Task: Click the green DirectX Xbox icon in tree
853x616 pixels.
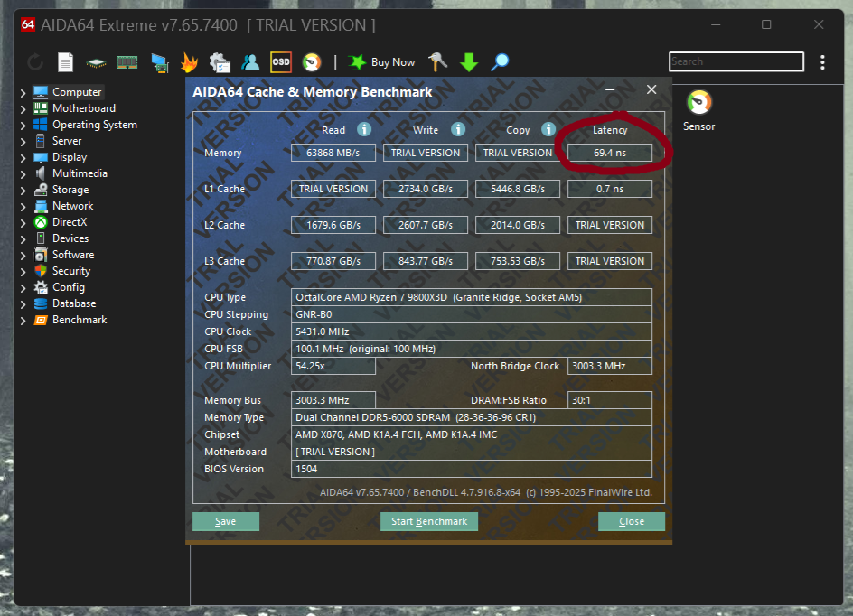Action: (41, 222)
